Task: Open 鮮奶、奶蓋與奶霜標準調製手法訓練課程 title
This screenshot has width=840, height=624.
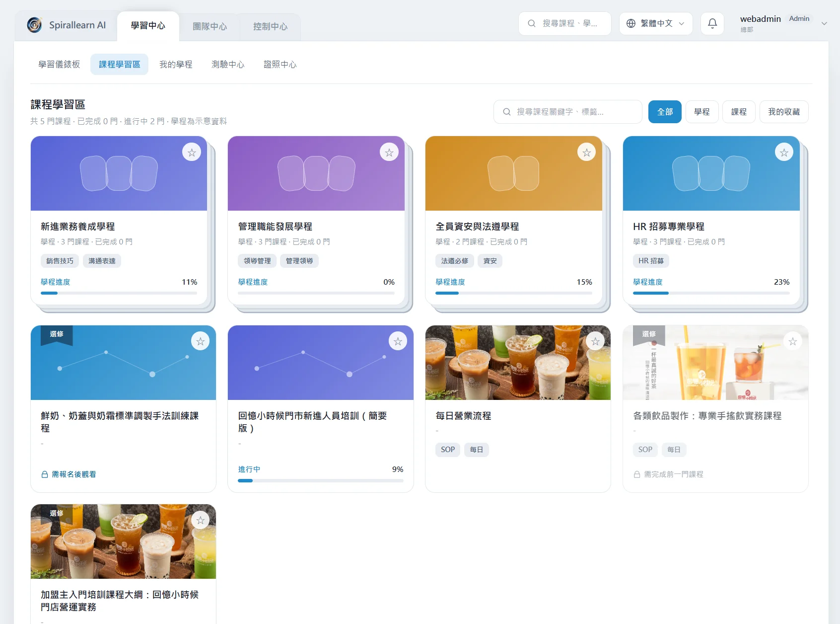Action: coord(120,422)
